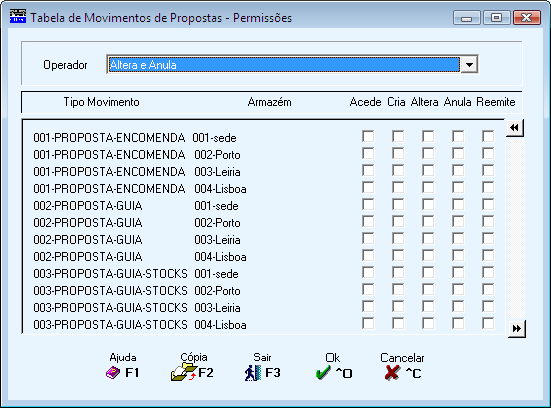Click the Armazém column header
551x408 pixels.
(x=270, y=102)
